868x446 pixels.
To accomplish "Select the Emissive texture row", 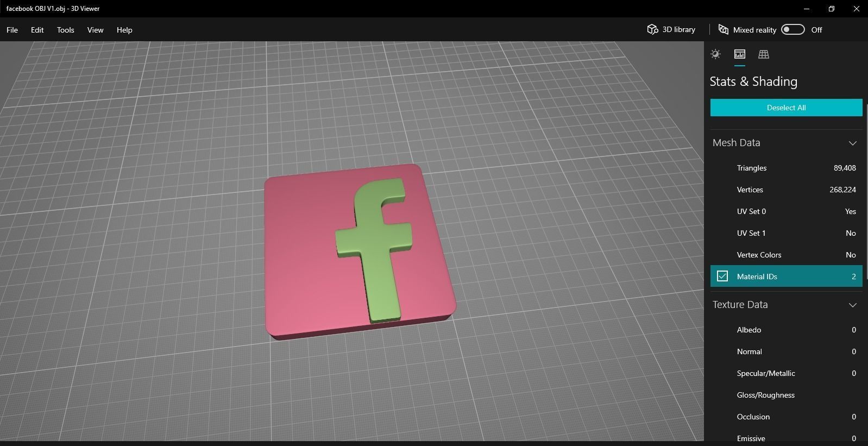I will (786, 438).
